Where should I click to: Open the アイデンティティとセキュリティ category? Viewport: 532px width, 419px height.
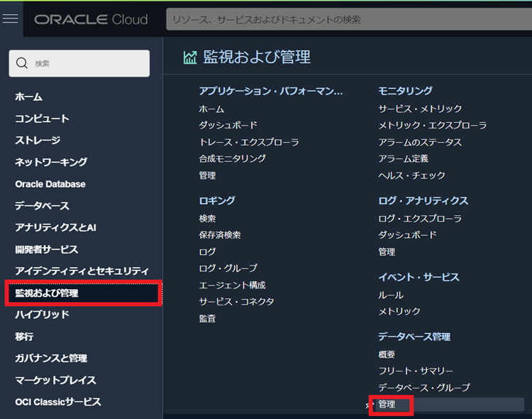coord(82,271)
